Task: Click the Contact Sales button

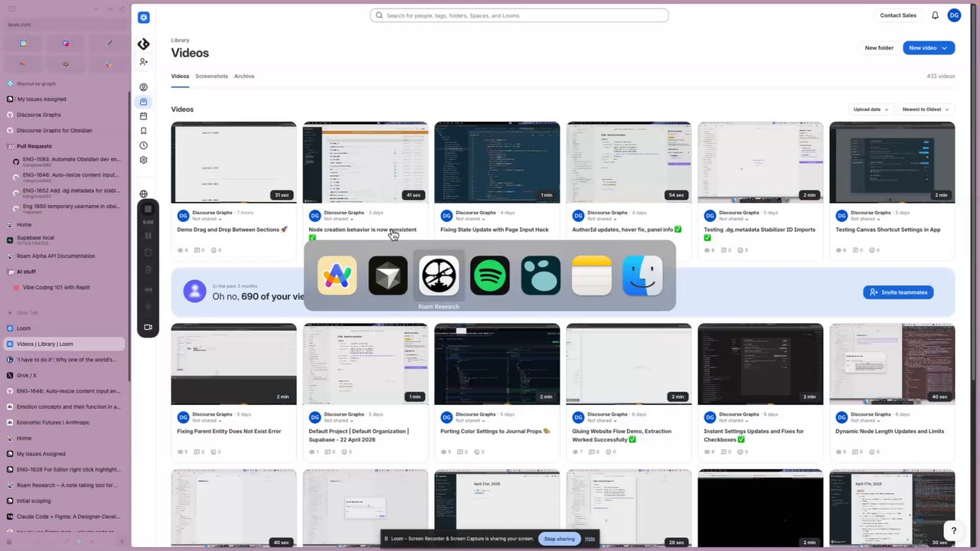Action: pos(898,15)
